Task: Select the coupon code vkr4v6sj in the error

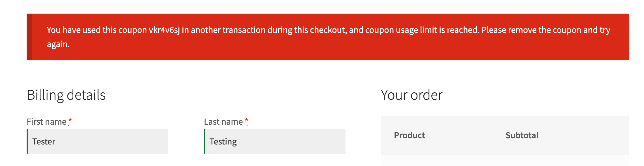Action: pyautogui.click(x=164, y=30)
